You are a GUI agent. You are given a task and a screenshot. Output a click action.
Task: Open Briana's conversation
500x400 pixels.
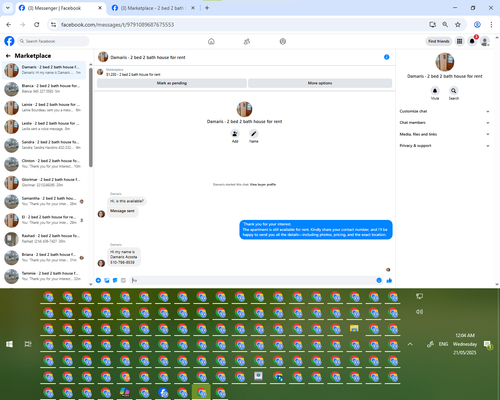pyautogui.click(x=44, y=257)
